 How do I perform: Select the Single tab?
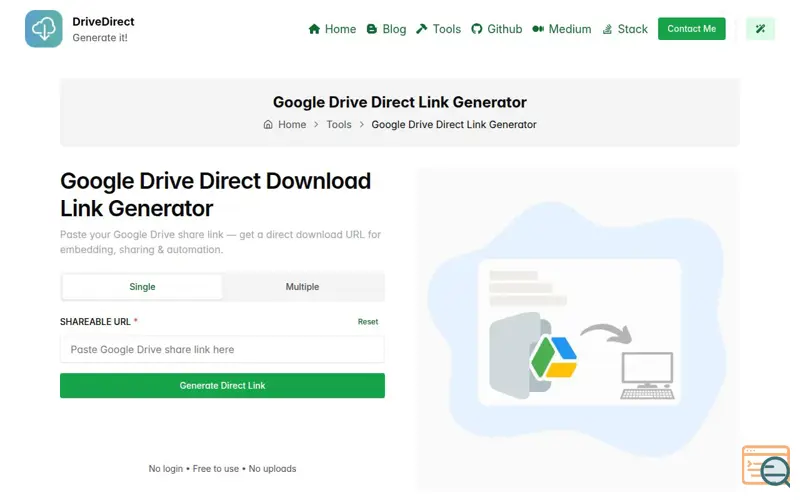pyautogui.click(x=142, y=287)
